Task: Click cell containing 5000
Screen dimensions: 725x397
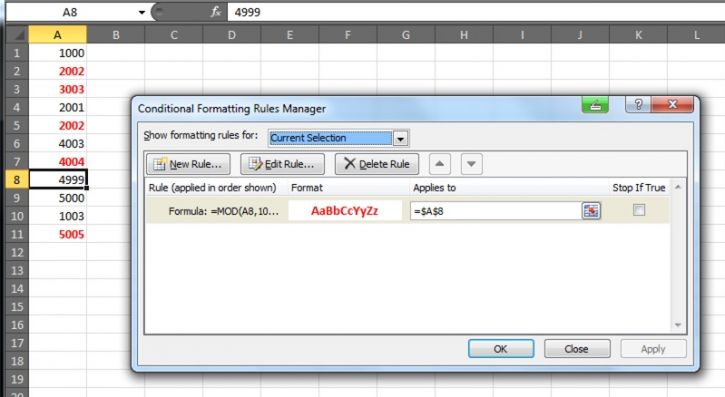Action: [57, 198]
